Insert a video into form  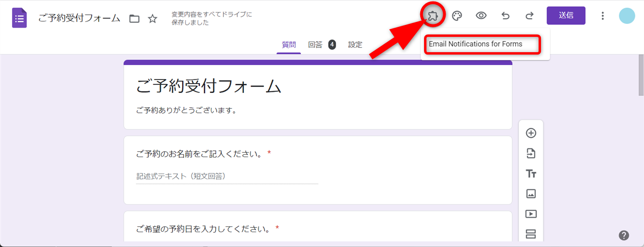pos(531,214)
